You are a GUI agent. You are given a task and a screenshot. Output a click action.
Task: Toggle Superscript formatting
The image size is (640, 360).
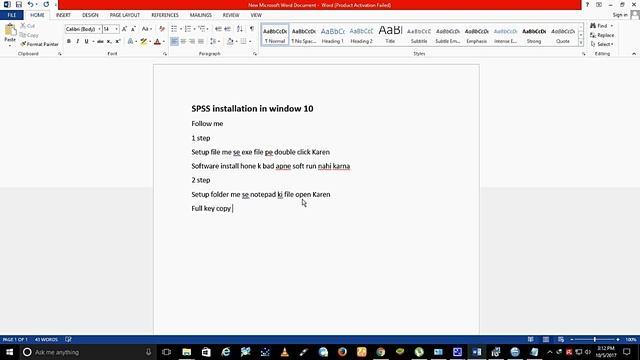[x=118, y=41]
